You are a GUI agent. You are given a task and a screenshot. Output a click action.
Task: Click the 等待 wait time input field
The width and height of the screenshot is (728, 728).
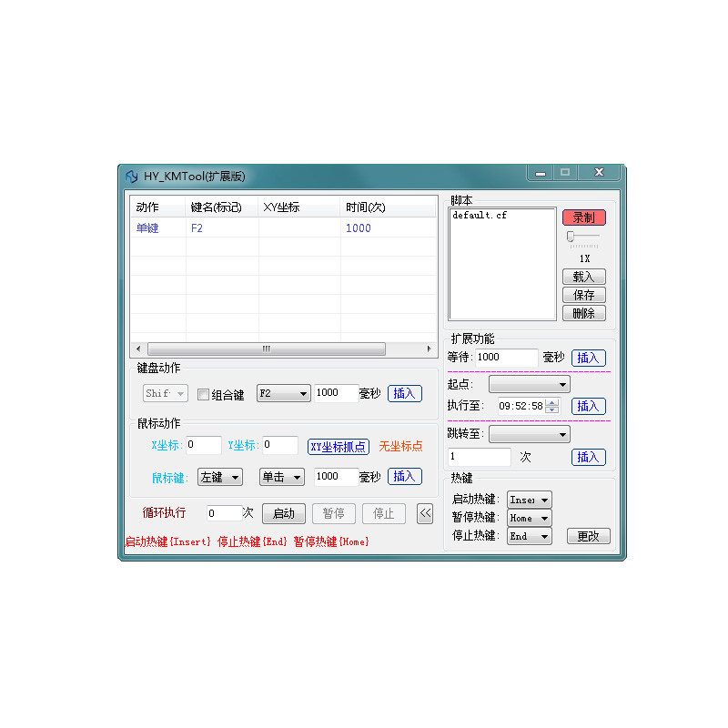(x=507, y=357)
